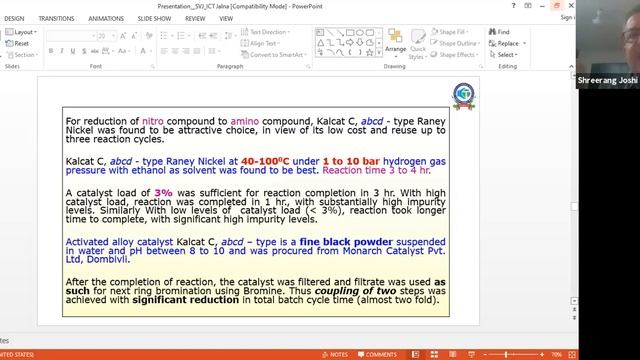Click the font name input box
This screenshot has width=640, height=360.
coord(71,36)
